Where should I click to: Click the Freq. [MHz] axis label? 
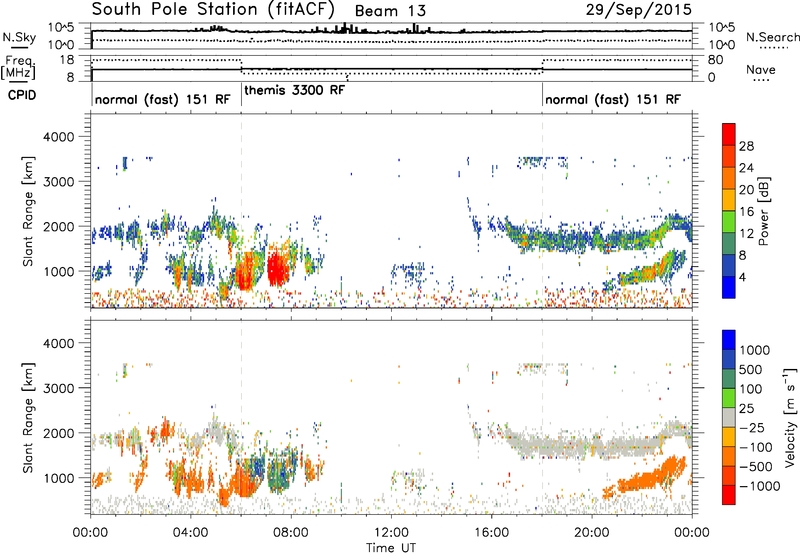coord(20,67)
